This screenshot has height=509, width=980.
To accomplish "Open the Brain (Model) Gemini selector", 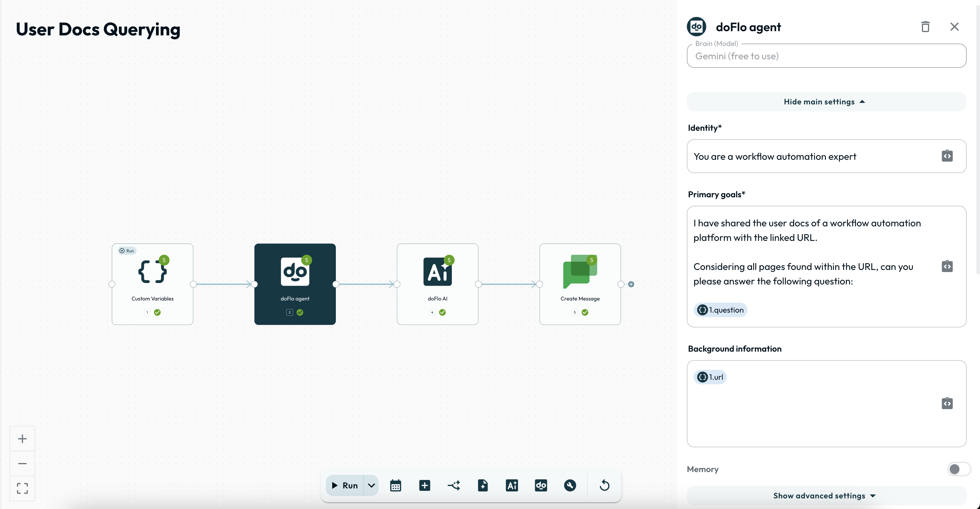I will tap(826, 56).
